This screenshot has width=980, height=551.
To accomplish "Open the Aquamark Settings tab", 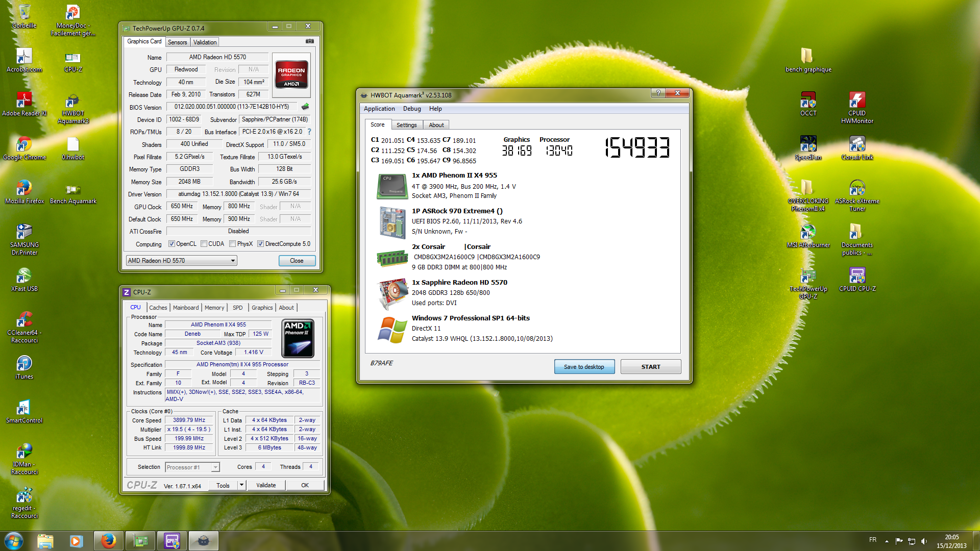I will [406, 125].
